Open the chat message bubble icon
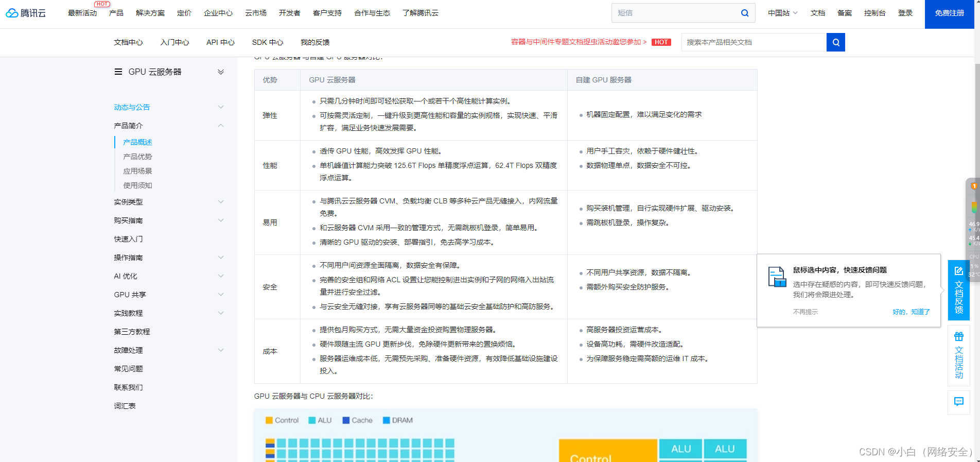The height and width of the screenshot is (462, 980). (x=958, y=402)
